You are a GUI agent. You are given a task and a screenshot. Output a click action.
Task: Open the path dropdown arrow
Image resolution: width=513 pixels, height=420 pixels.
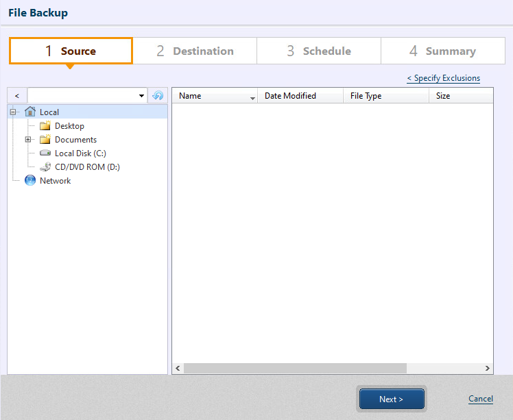click(141, 96)
